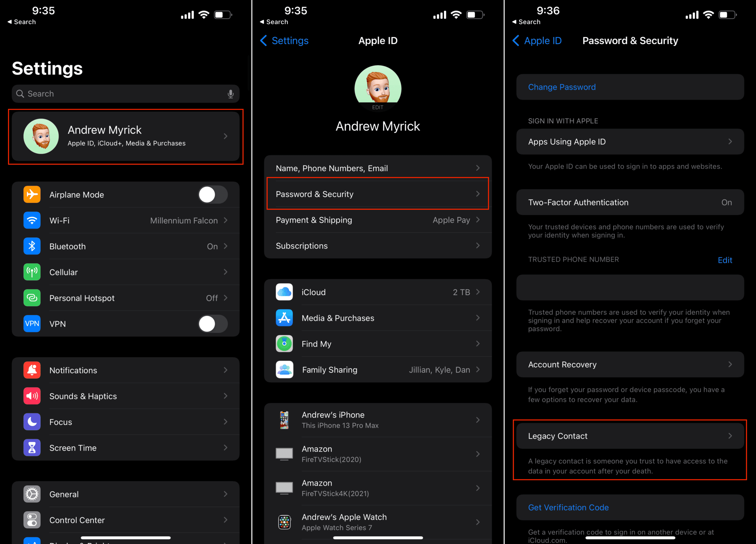Tap the Cellular antenna icon

32,272
